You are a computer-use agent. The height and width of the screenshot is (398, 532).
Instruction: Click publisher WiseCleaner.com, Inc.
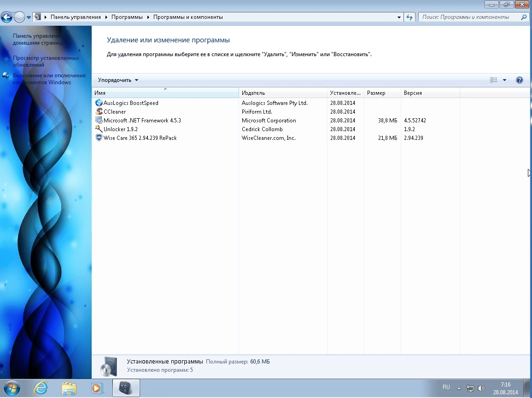point(269,138)
